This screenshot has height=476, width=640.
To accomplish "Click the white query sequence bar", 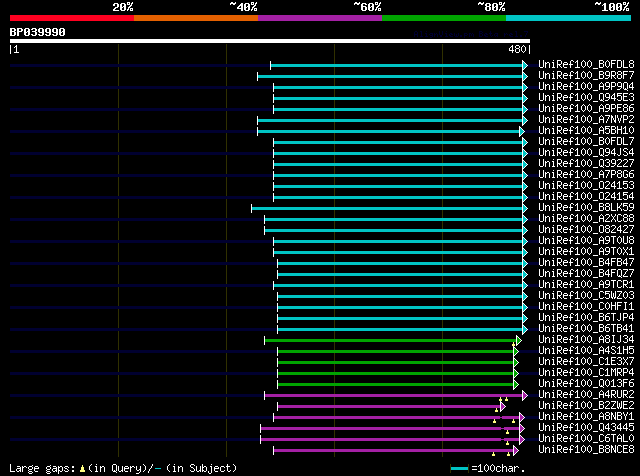I will (270, 41).
